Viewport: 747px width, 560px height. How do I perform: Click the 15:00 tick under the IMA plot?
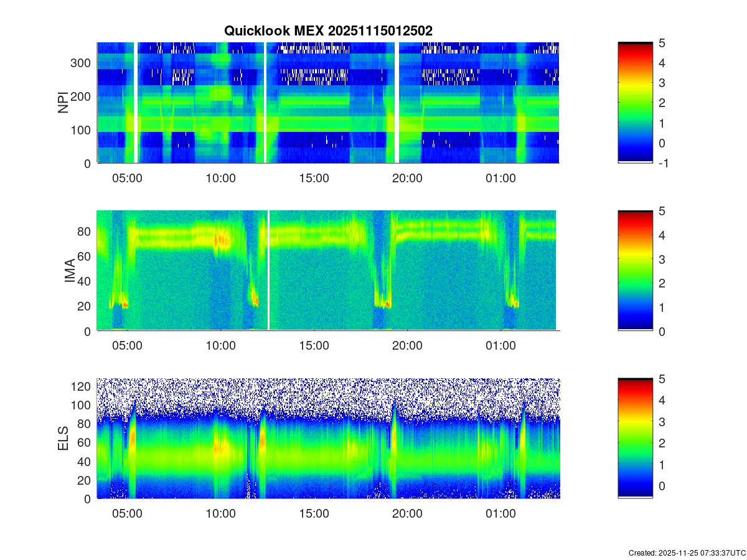(x=314, y=346)
